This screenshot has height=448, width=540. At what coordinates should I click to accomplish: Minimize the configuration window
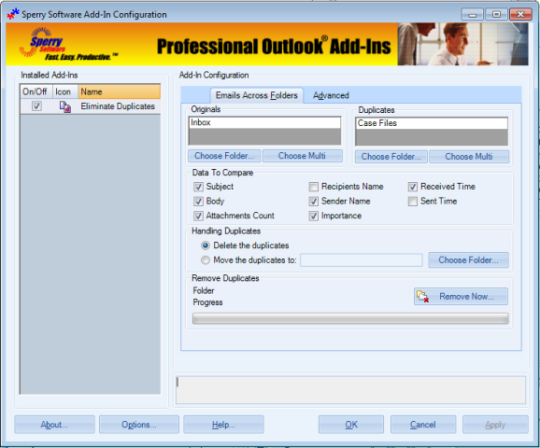pos(472,14)
